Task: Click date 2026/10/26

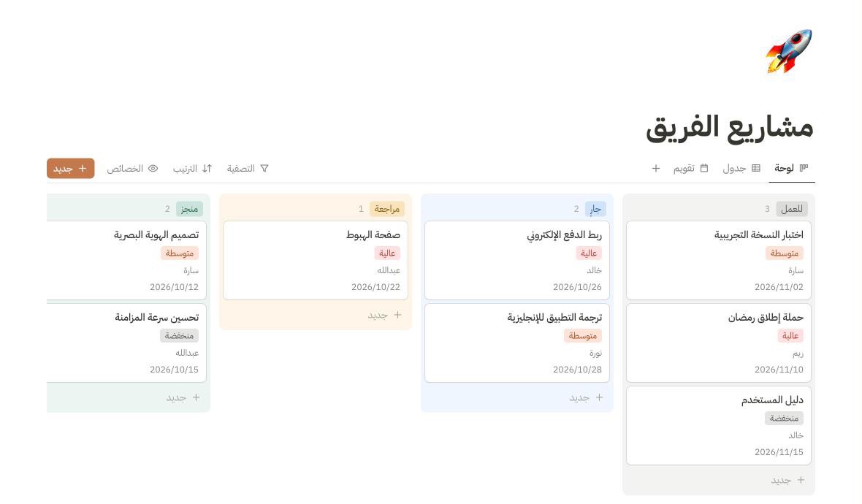Action: pyautogui.click(x=577, y=287)
